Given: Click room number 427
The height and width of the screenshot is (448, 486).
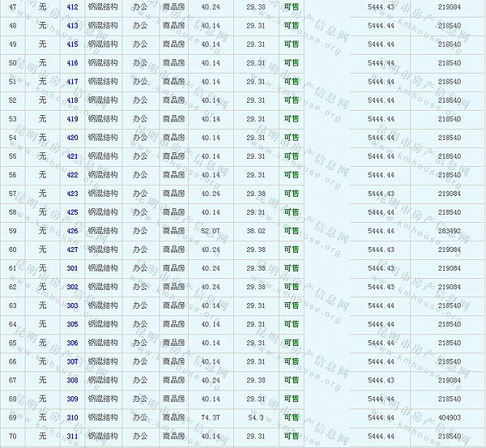Looking at the screenshot, I should (x=72, y=250).
